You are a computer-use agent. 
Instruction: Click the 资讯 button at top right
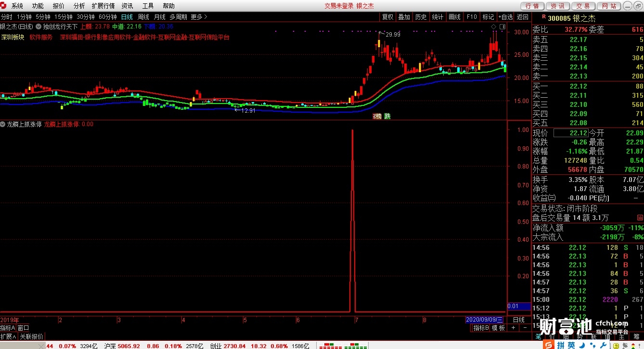pos(557,6)
